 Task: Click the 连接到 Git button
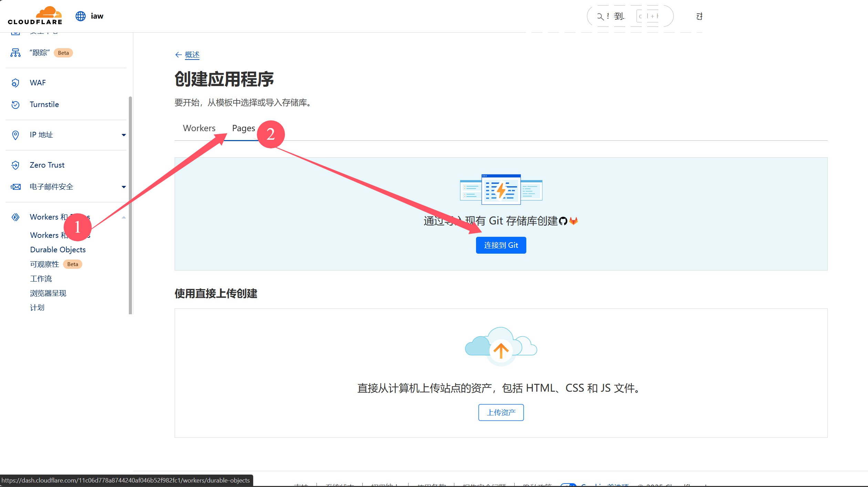click(501, 245)
